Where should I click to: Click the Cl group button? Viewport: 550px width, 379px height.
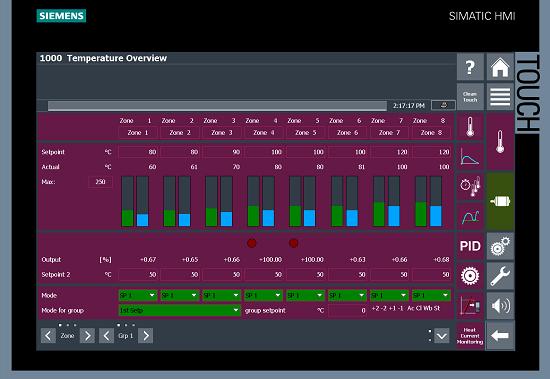point(419,308)
